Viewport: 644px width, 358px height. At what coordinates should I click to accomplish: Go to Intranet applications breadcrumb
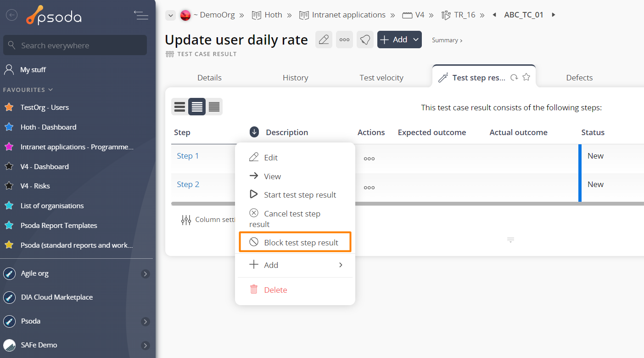348,15
